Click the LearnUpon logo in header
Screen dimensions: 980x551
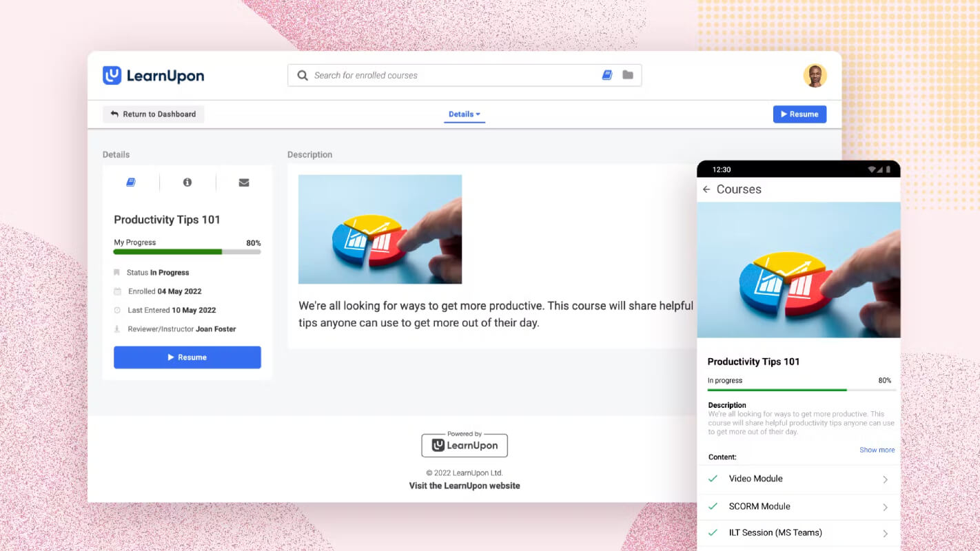(153, 76)
